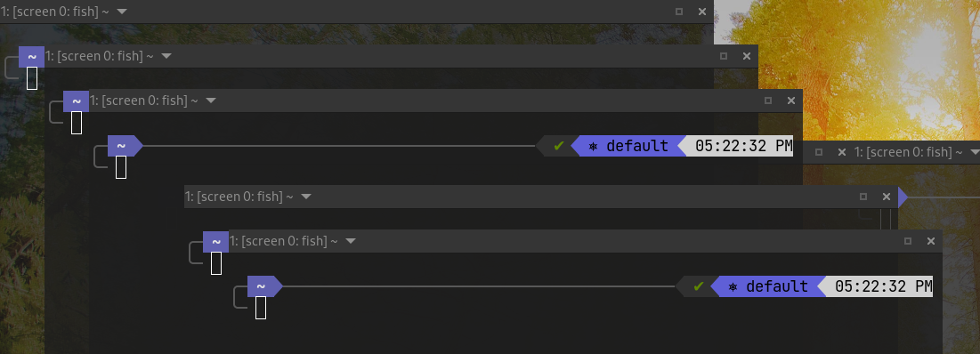Expand the dropdown arrow in the second-from-top title bar
Screen dimensions: 980x354
[166, 56]
